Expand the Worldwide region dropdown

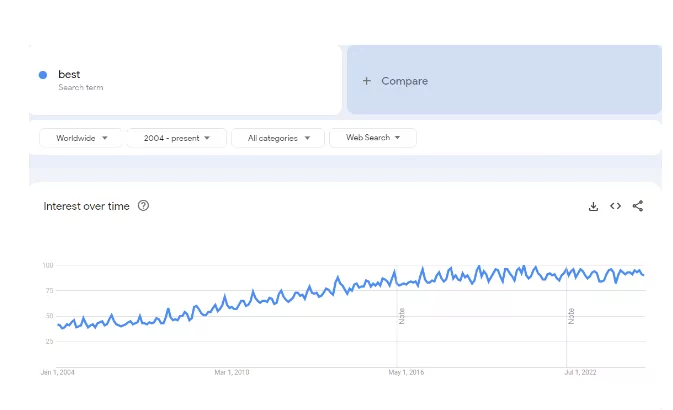[x=81, y=138]
